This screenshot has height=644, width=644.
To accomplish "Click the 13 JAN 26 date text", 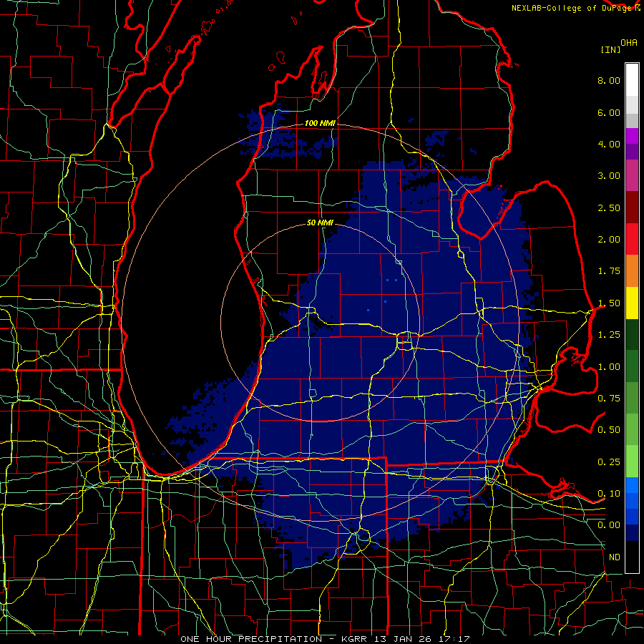I will tap(404, 639).
